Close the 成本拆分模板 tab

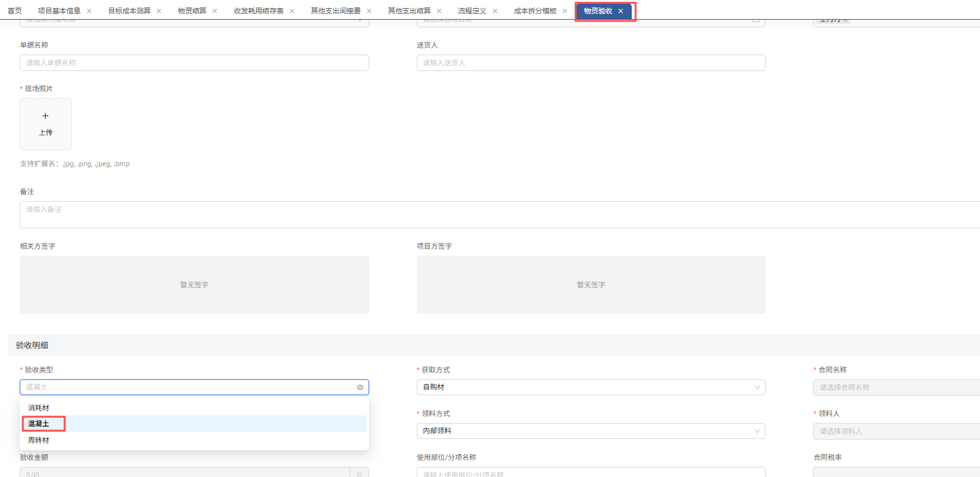(565, 11)
